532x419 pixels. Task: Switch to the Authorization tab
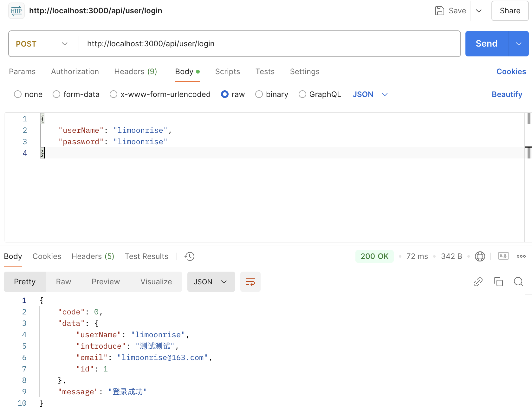(75, 72)
